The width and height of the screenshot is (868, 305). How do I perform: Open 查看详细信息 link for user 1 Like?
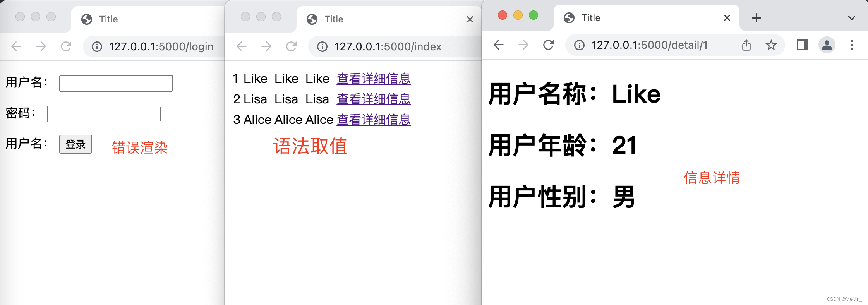[374, 79]
